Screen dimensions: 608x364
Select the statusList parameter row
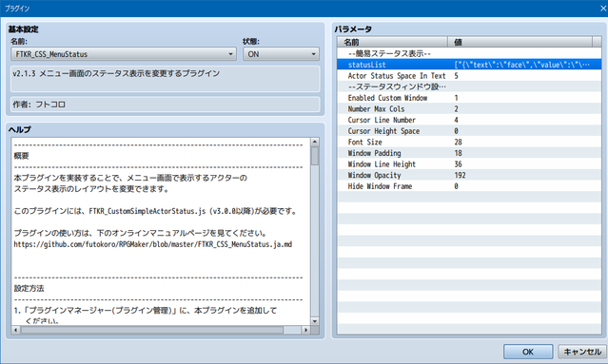[x=469, y=65]
